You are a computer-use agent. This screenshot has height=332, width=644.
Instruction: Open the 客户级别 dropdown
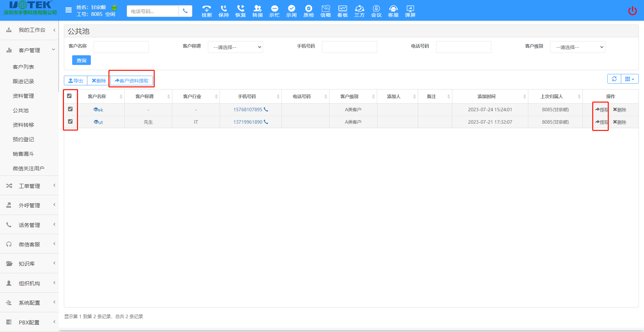tap(577, 47)
